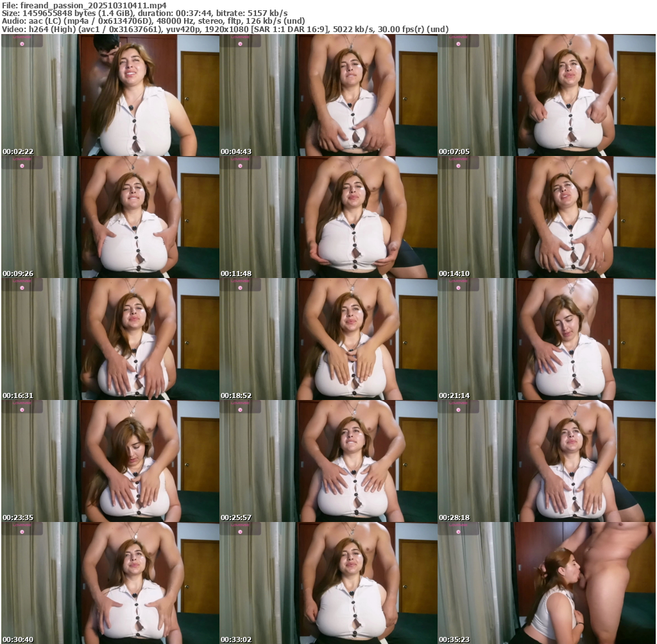
Task: Select the Video codec info line
Action: pos(225,30)
